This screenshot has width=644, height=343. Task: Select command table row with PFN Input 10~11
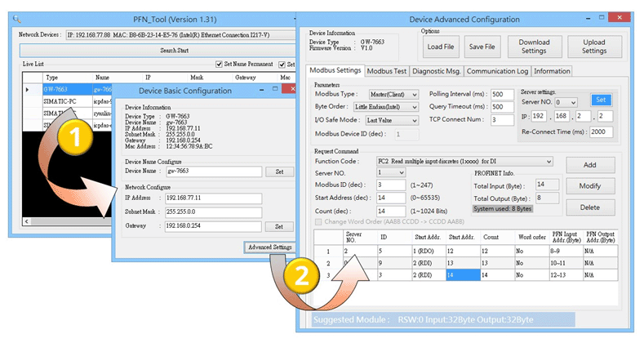pos(466,263)
